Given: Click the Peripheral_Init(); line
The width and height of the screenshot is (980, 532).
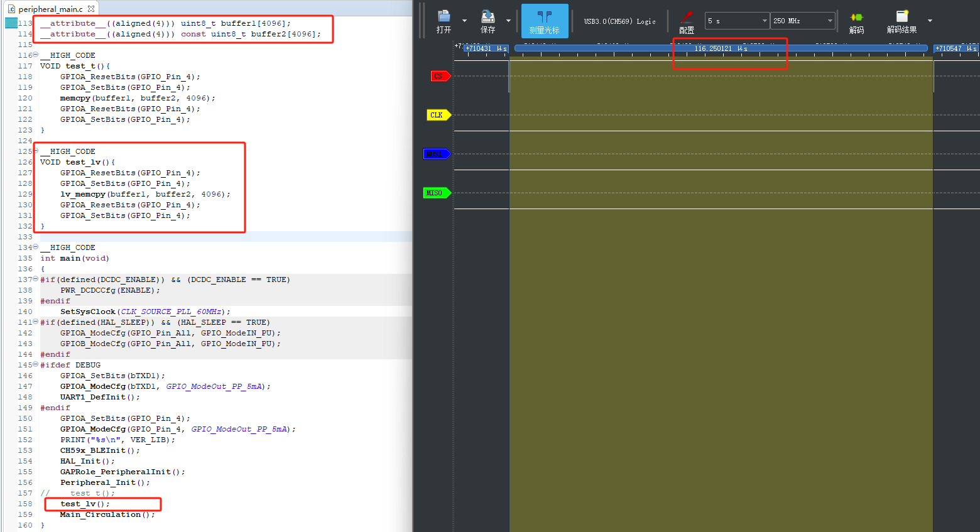Looking at the screenshot, I should tap(105, 482).
